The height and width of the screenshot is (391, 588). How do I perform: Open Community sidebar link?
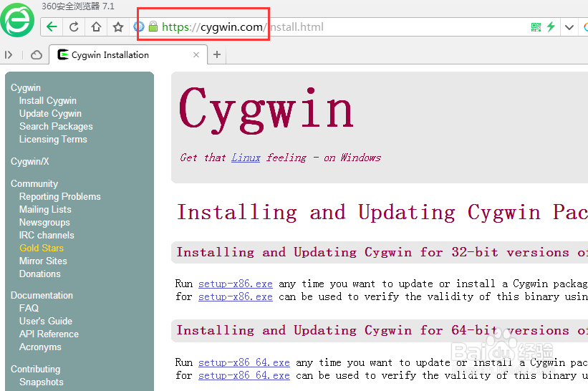[34, 183]
